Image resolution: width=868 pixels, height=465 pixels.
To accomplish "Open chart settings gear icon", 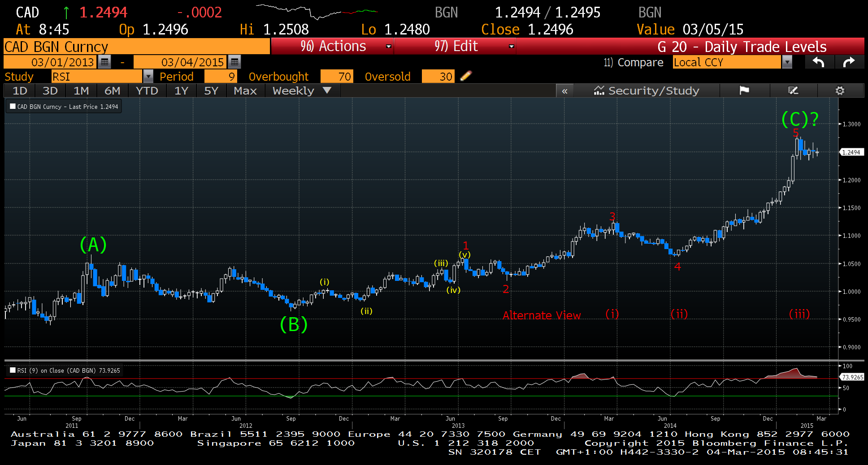I will [x=840, y=90].
